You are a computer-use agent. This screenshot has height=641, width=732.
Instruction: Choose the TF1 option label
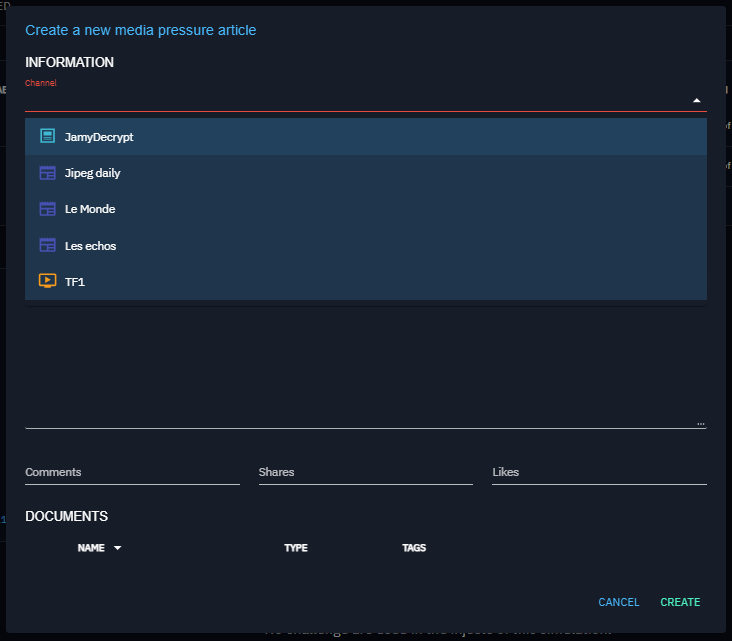76,282
